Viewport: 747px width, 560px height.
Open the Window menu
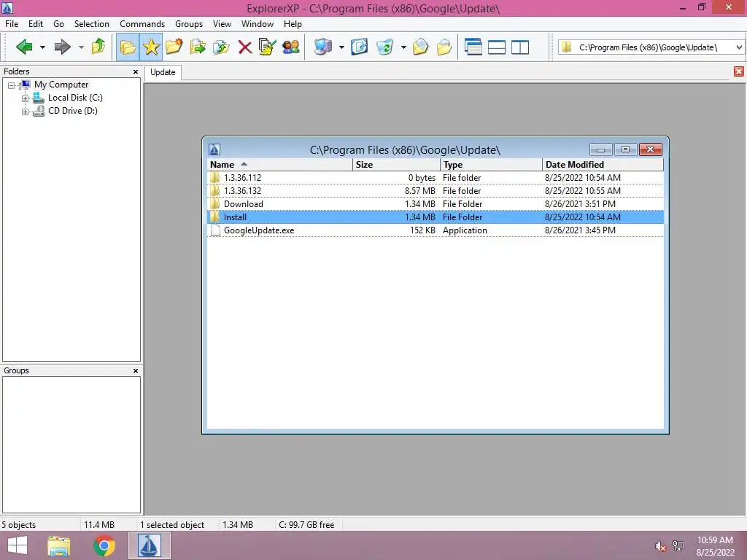pyautogui.click(x=258, y=24)
